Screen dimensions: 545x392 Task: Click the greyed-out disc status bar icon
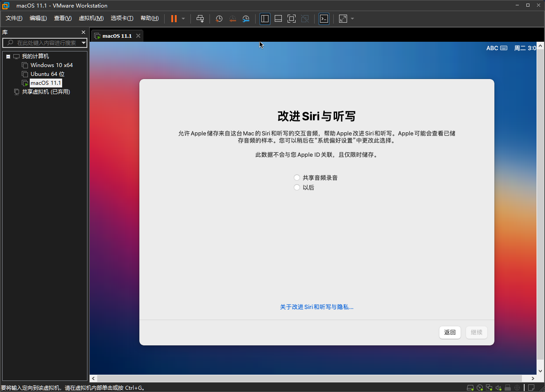click(x=517, y=388)
